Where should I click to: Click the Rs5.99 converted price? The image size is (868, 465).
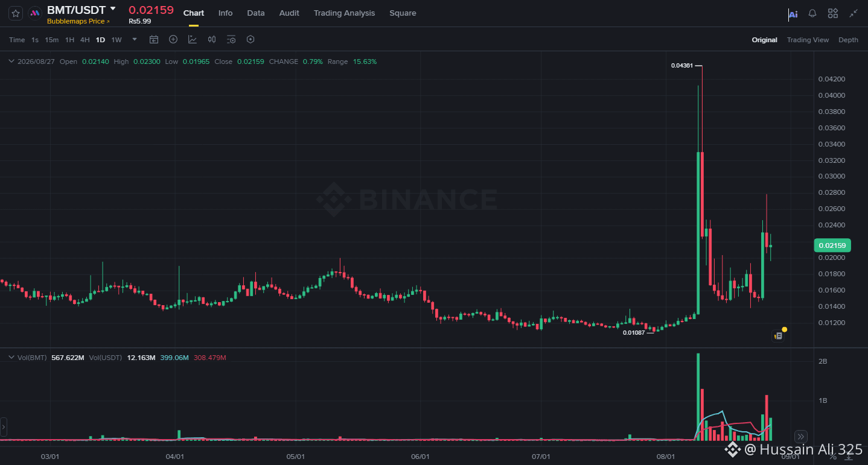(140, 21)
